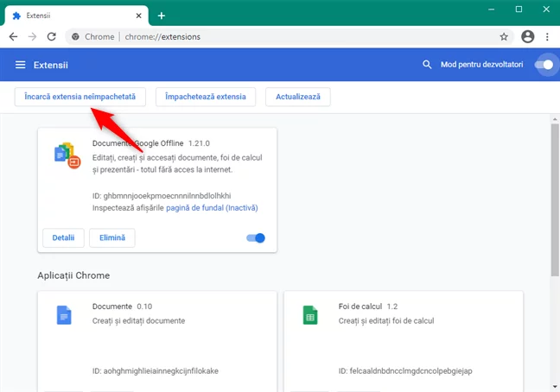Viewport: 560px width, 392px height.
Task: Click the ID aohghmighlieiainnegkcijnfilokake text
Action: tap(156, 371)
